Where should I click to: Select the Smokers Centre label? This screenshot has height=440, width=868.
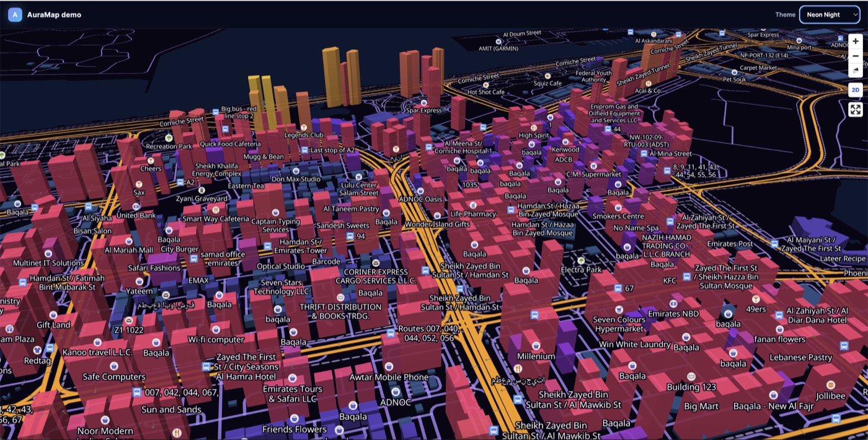[x=618, y=217]
